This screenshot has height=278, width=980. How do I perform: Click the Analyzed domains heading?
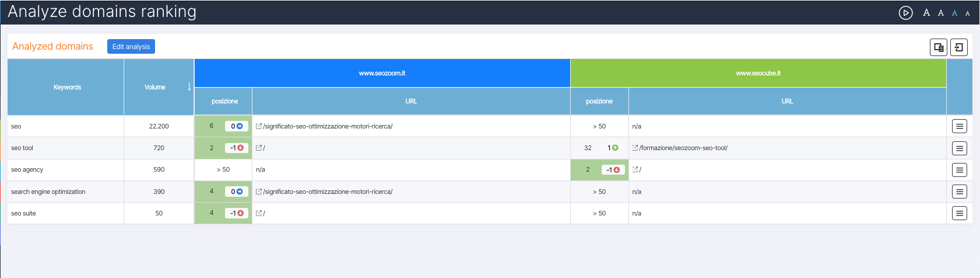52,46
